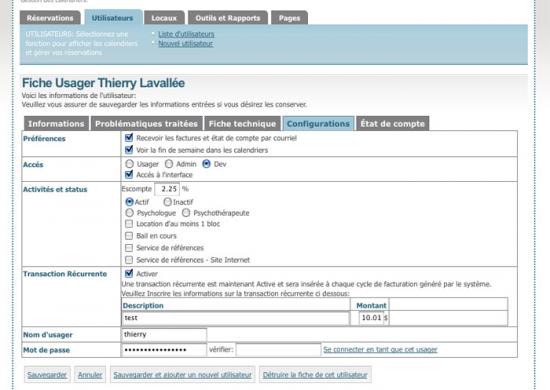
Task: Toggle the Activer recurring transaction checkbox
Action: point(129,273)
